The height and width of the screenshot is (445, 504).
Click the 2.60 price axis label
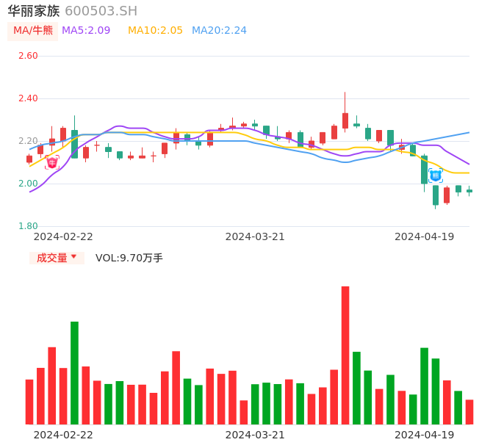[28, 56]
